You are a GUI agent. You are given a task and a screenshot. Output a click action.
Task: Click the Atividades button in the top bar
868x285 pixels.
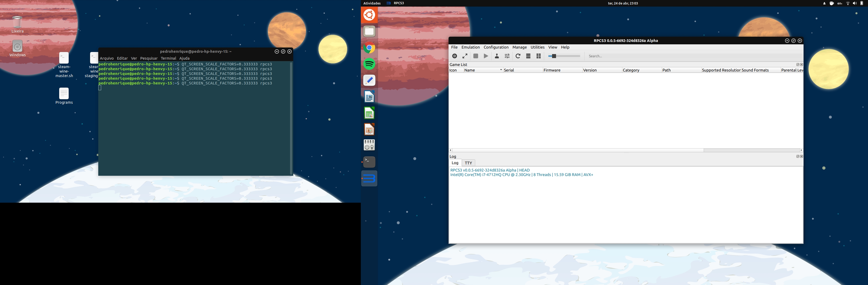point(372,3)
